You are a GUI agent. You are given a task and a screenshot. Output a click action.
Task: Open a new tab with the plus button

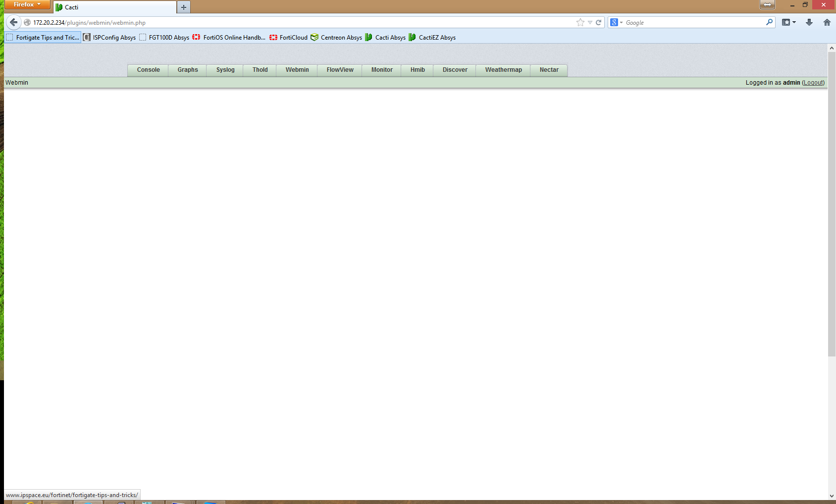184,7
